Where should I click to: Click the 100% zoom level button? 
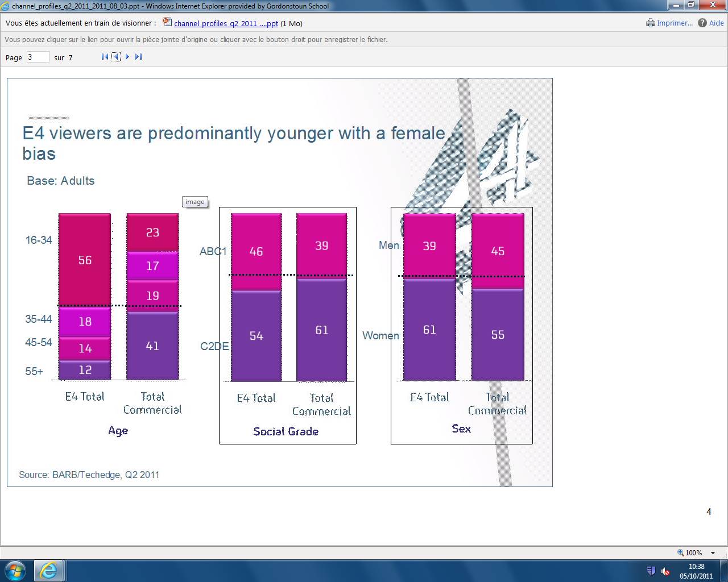click(x=689, y=552)
